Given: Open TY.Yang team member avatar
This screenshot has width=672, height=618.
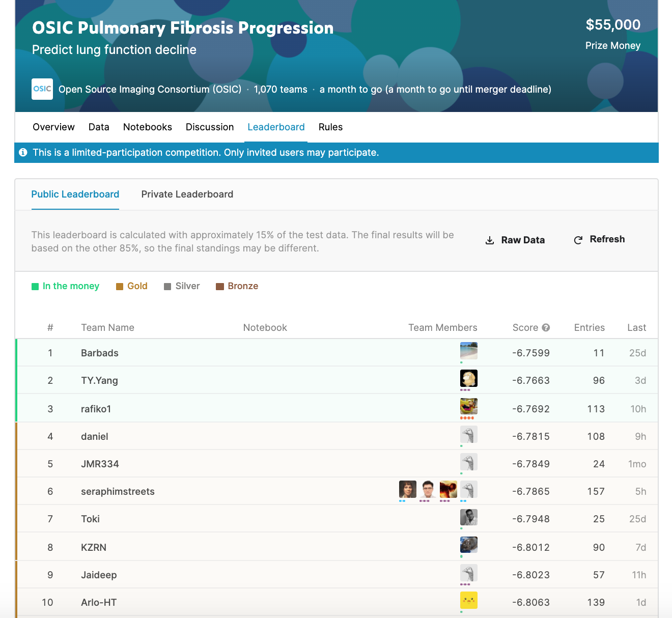Looking at the screenshot, I should click(469, 378).
